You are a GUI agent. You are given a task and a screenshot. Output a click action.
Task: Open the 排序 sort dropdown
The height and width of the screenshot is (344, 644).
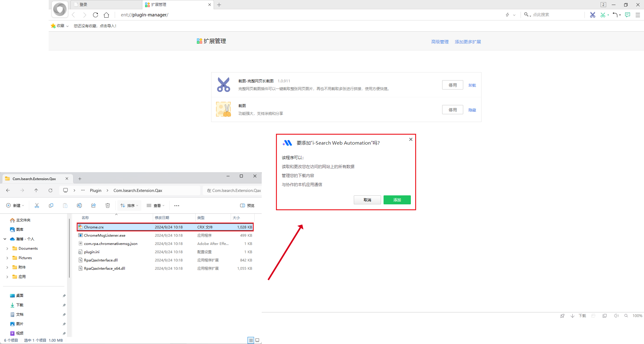[129, 206]
